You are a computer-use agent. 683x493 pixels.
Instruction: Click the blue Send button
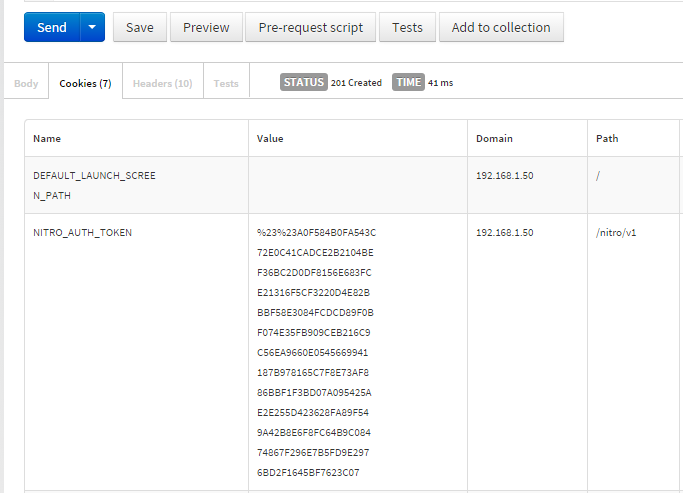coord(51,27)
